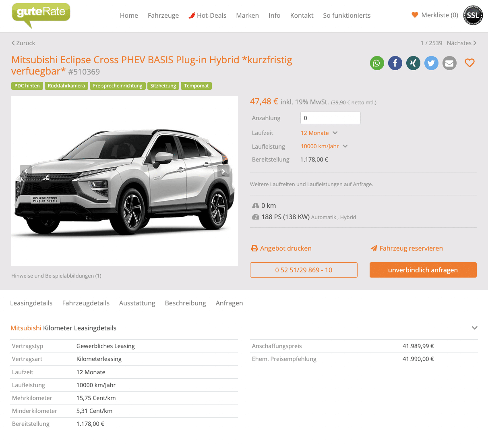Viewport: 488px width, 448px height.
Task: Add car to watchlist heart outline icon
Action: (469, 63)
